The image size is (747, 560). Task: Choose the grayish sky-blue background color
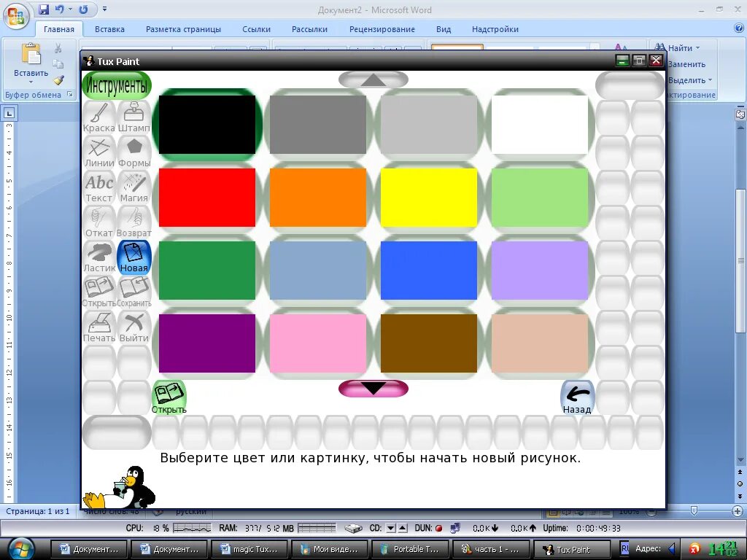click(318, 271)
